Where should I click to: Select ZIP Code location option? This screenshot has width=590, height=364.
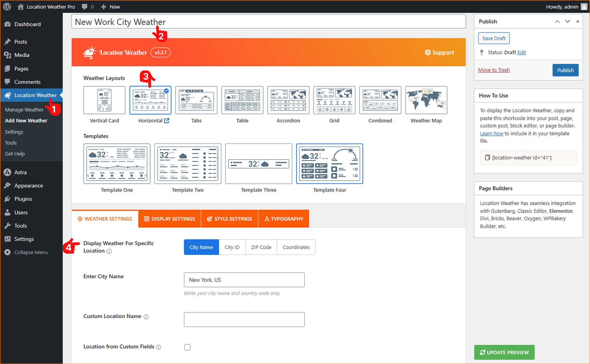261,247
